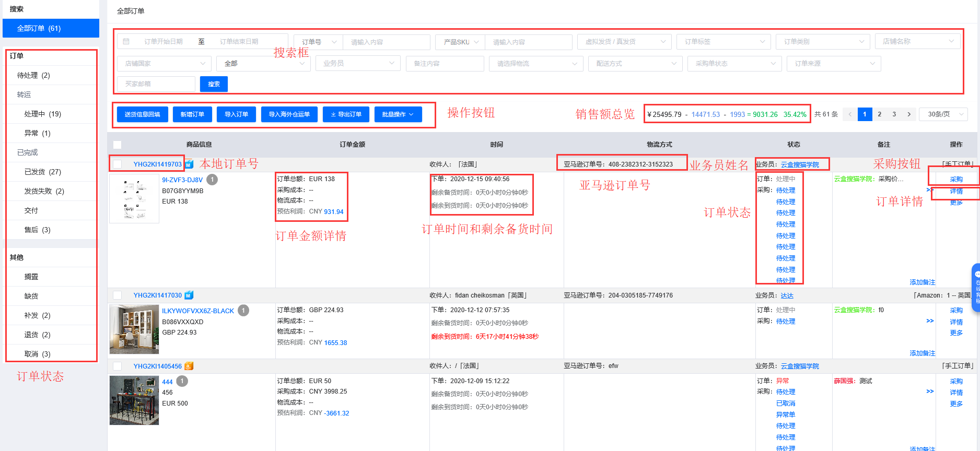Open the bookshelf desk product thumbnail
980x451 pixels.
(x=134, y=329)
